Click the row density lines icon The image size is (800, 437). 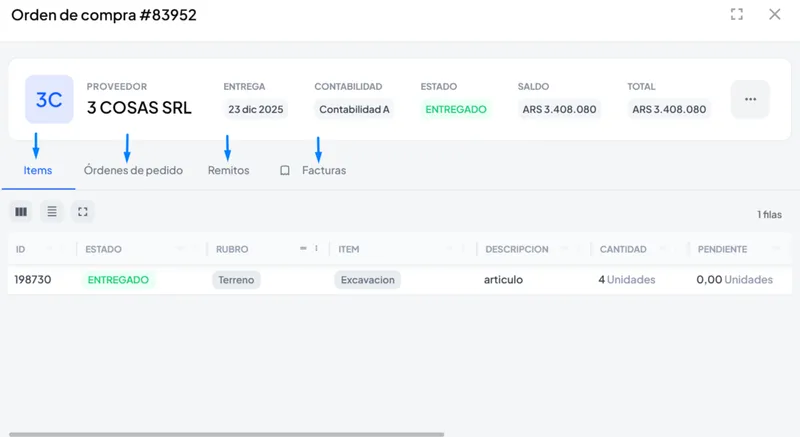coord(52,212)
